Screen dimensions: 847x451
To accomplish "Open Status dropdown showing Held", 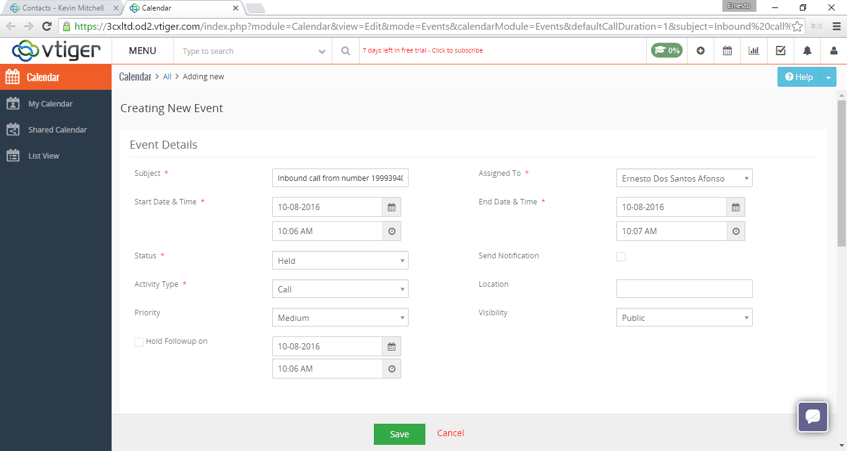I will (340, 260).
